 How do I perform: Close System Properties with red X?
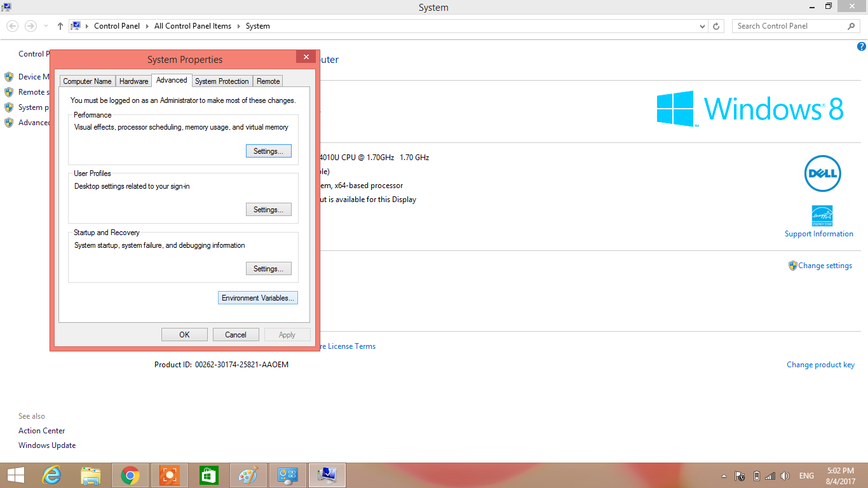[306, 57]
